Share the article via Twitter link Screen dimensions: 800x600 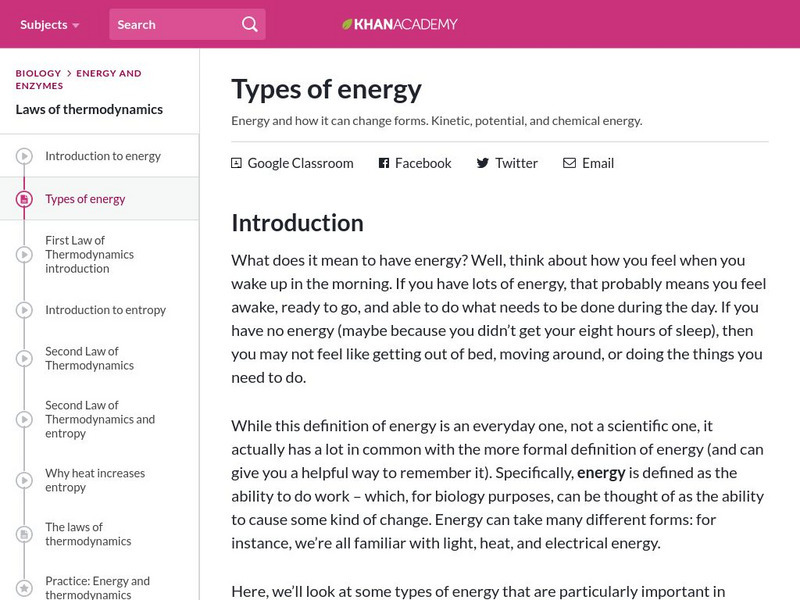click(x=516, y=163)
